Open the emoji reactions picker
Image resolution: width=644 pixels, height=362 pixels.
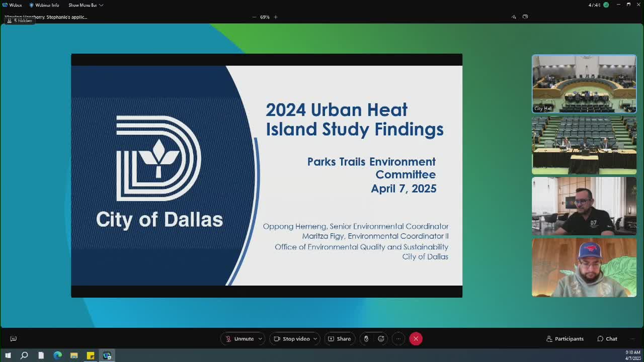(x=381, y=338)
